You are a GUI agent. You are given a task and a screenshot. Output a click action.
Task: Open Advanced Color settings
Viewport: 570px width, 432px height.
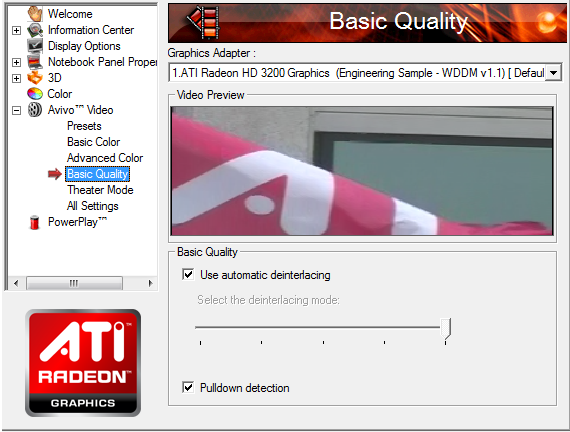click(x=105, y=158)
